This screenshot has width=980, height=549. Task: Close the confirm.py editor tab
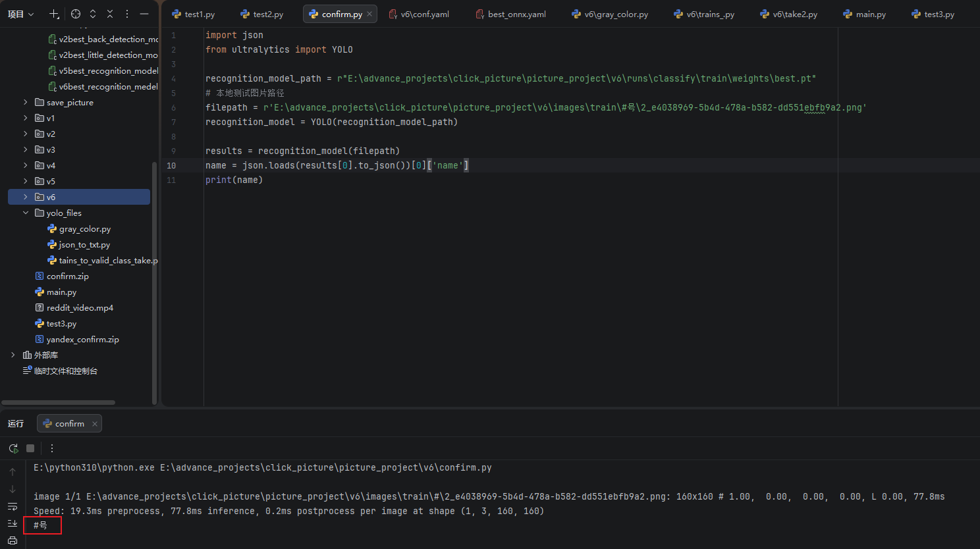(369, 14)
